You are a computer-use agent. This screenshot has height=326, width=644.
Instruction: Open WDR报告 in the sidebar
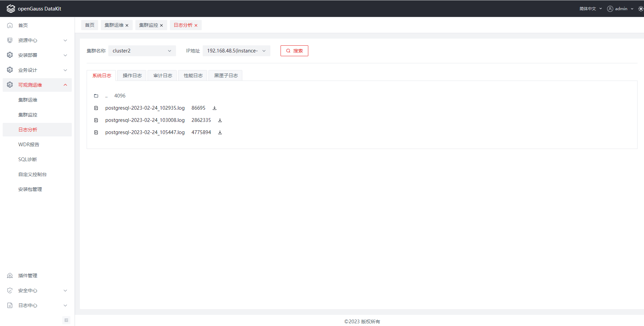point(29,145)
